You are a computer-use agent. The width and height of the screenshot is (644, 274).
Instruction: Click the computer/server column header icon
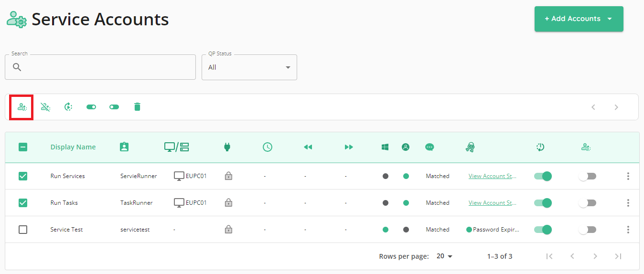(x=177, y=147)
